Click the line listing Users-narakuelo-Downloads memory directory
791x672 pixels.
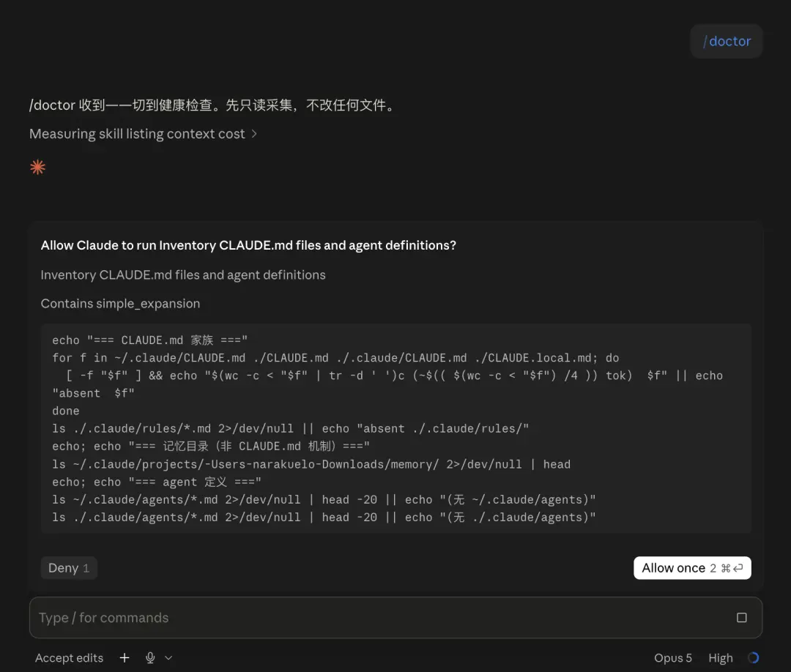coord(311,464)
